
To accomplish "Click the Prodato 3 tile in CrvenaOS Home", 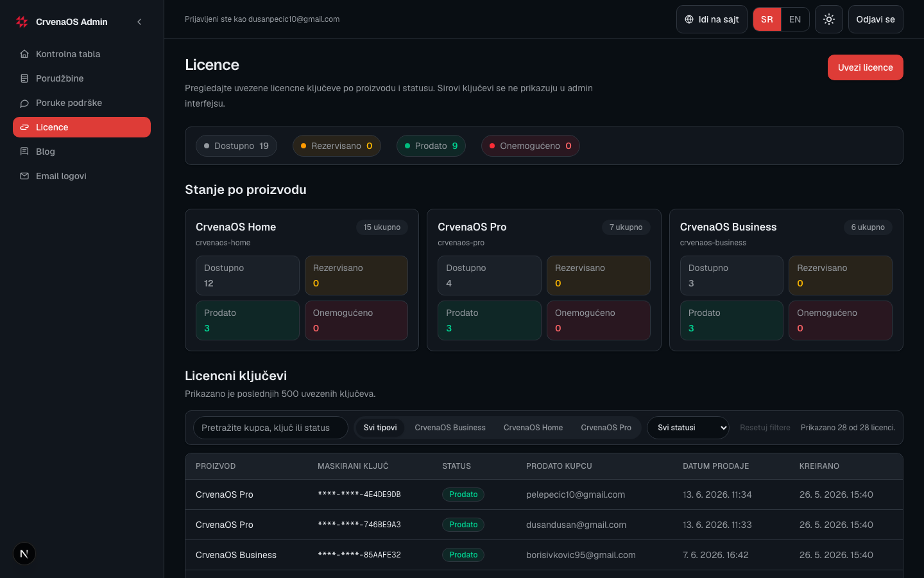I will click(248, 320).
